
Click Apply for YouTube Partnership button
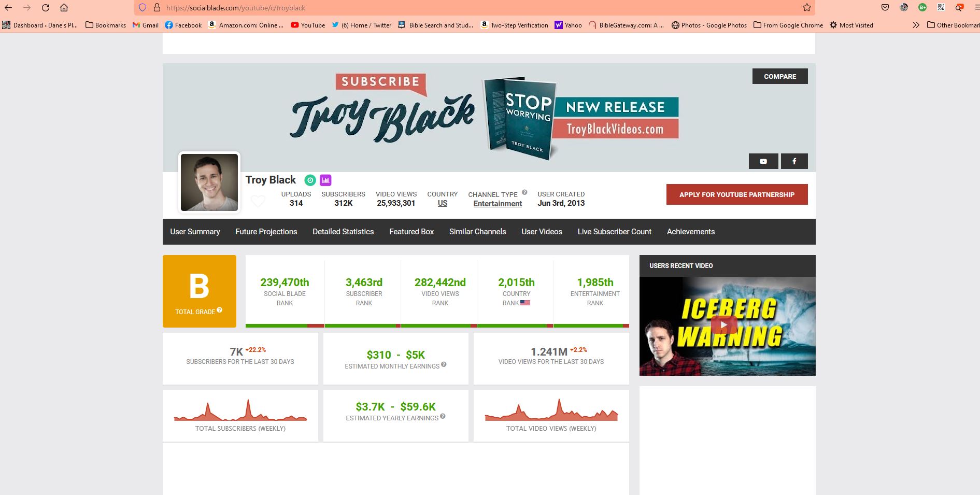(737, 194)
